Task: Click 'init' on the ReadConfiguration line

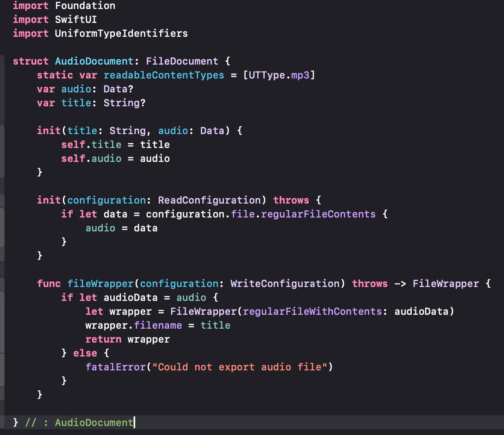Action: coord(49,200)
